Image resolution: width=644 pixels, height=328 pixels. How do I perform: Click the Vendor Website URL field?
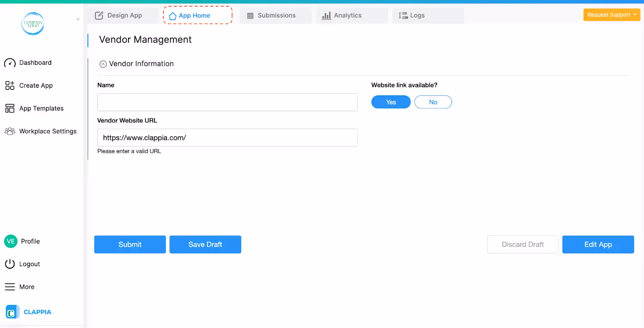tap(227, 138)
